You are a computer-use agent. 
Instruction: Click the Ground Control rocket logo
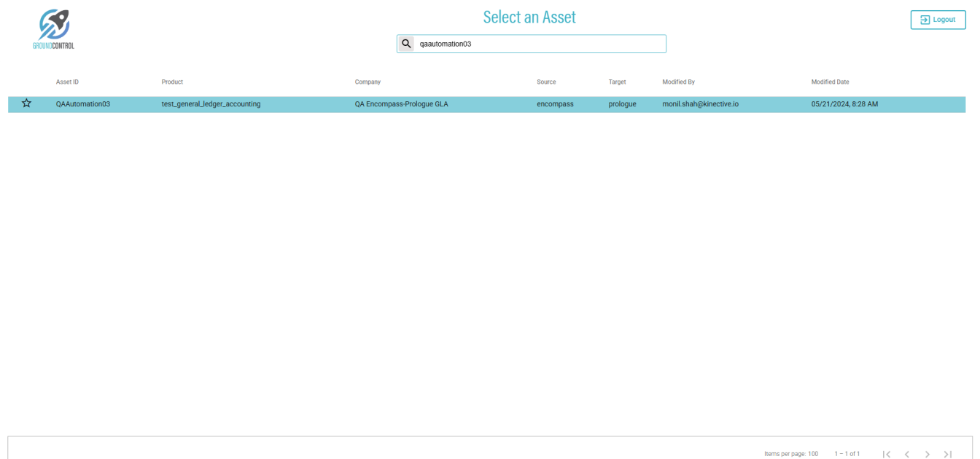click(54, 29)
